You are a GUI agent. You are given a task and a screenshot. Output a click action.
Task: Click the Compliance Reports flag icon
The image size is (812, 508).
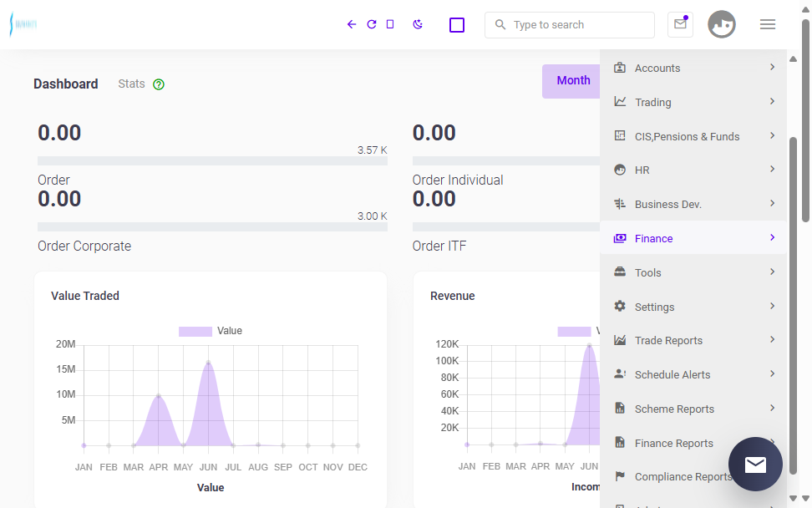click(x=619, y=476)
